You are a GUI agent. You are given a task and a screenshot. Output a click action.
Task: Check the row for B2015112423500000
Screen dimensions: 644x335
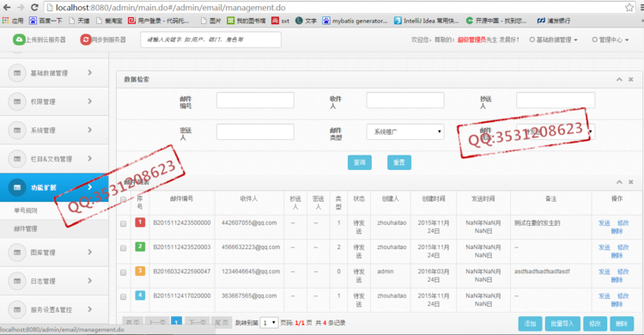tap(123, 223)
